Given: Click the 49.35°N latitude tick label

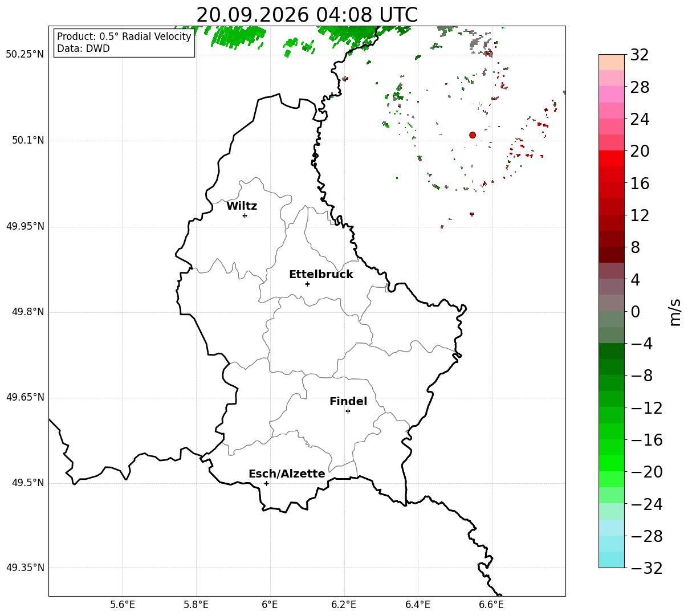Looking at the screenshot, I should pyautogui.click(x=25, y=568).
